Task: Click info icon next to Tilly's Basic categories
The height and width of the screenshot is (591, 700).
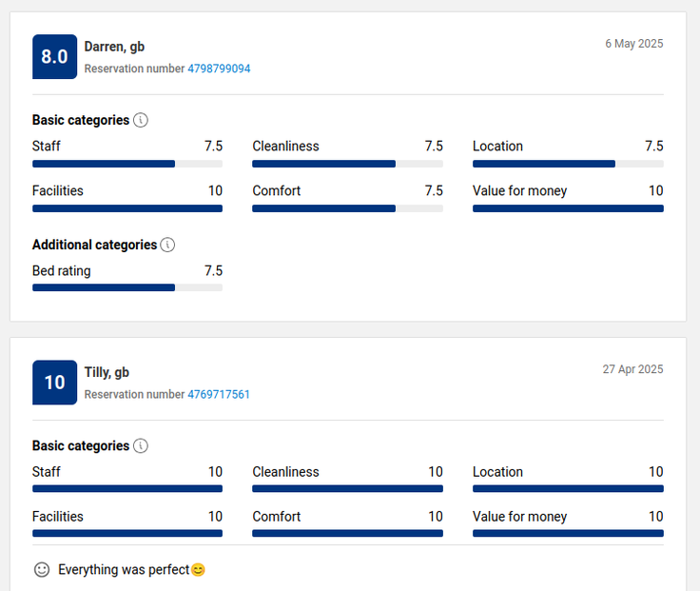Action: tap(140, 445)
